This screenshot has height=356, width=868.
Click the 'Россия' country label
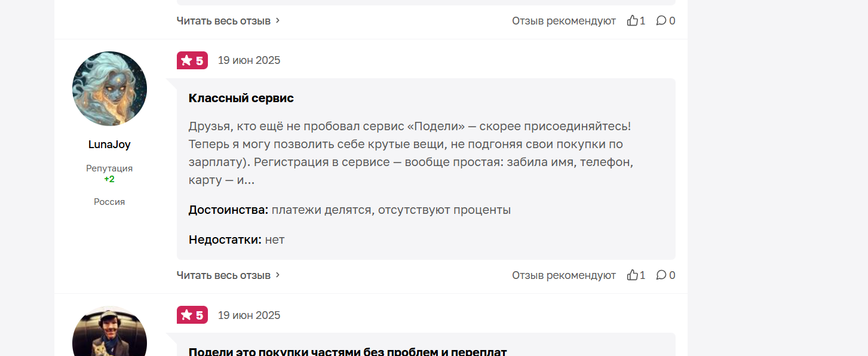pos(109,202)
